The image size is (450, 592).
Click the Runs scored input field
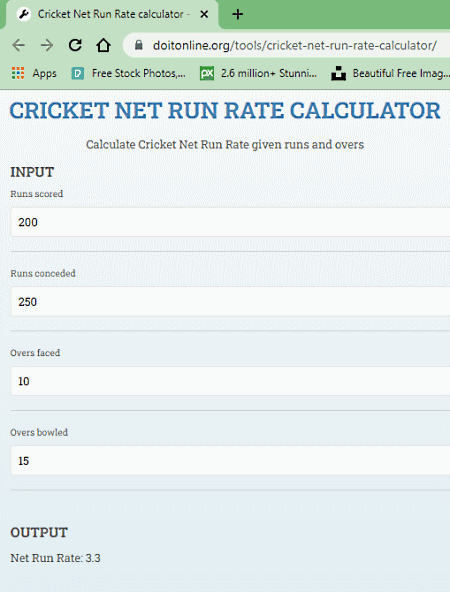(x=230, y=222)
